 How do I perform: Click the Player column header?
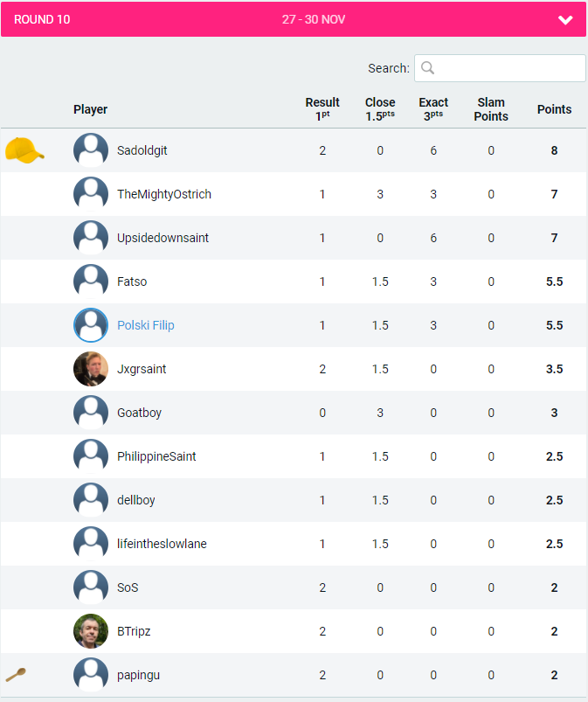pyautogui.click(x=91, y=109)
